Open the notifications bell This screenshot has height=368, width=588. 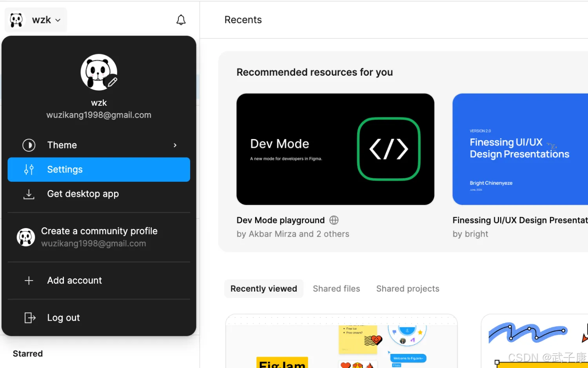[x=181, y=20]
